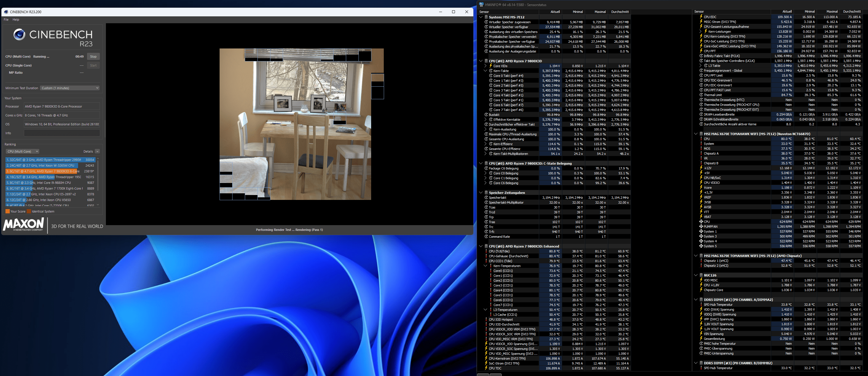Click the greyed-out Start button for Single Core
The height and width of the screenshot is (376, 868).
click(93, 66)
